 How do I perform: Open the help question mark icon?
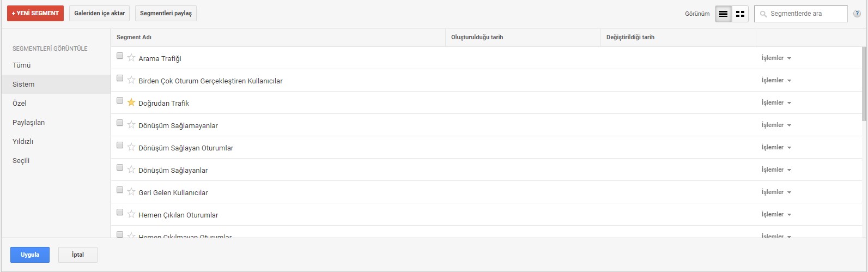(857, 14)
